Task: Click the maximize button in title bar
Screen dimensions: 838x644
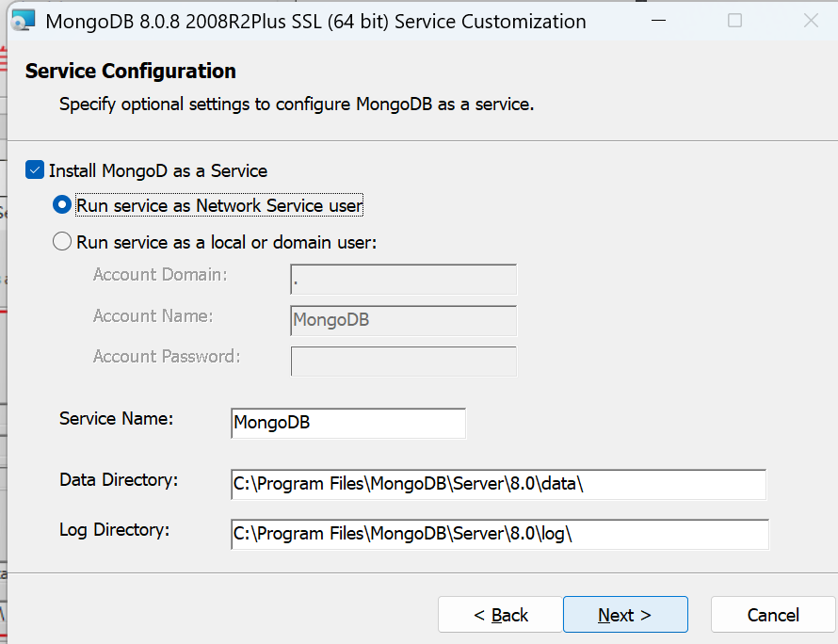Action: coord(734,21)
